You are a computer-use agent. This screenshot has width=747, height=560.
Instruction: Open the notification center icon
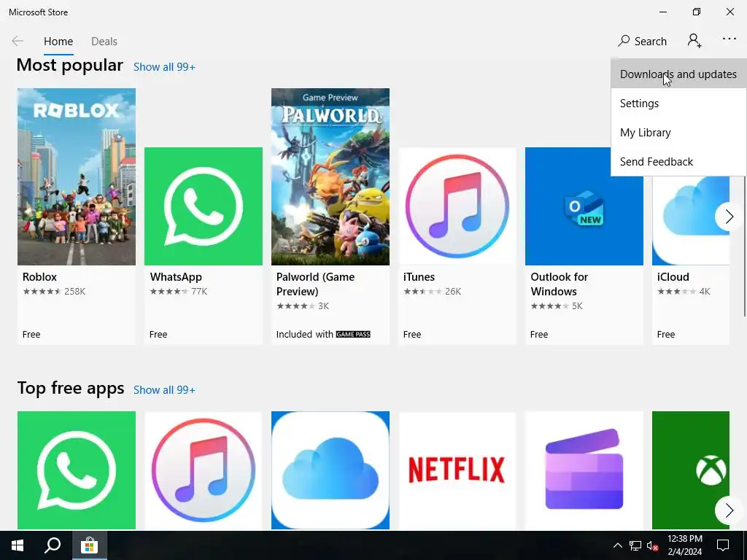[x=723, y=545]
